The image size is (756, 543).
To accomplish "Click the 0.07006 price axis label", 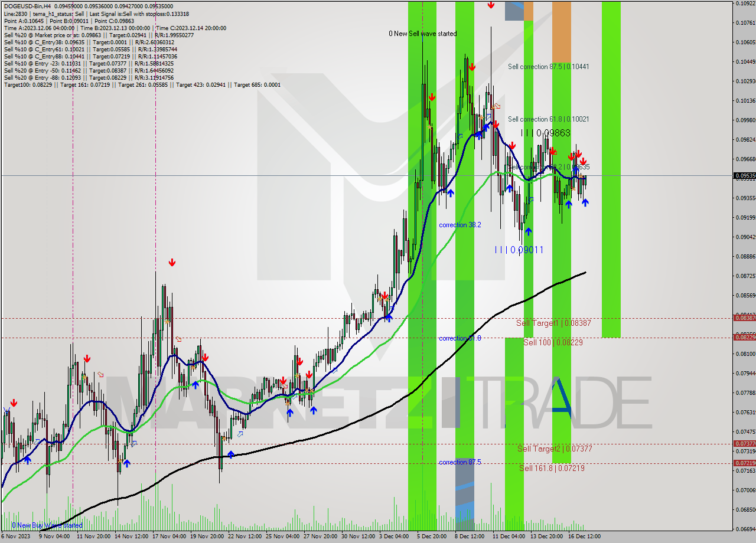I will [x=745, y=490].
